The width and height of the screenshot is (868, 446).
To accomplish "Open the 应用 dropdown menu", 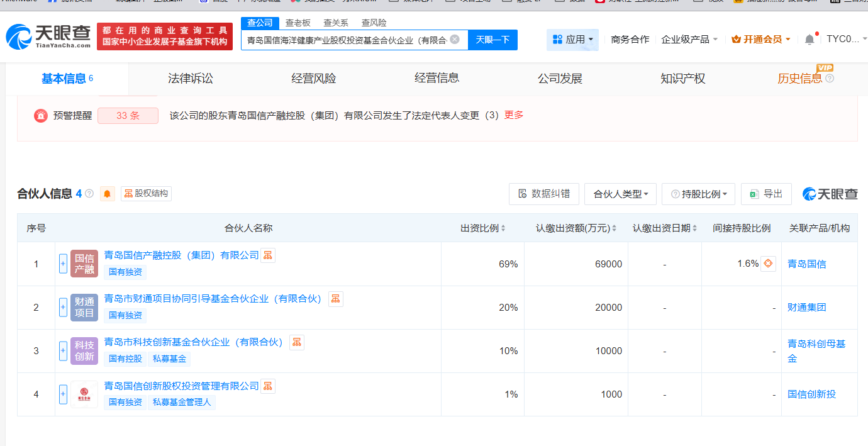I will coord(572,40).
